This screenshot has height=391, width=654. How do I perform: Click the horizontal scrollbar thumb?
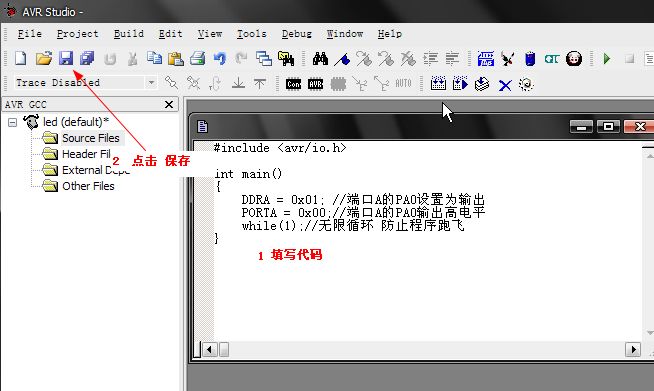[x=224, y=349]
